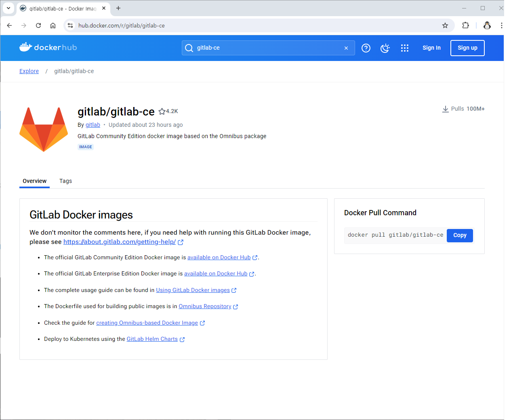The width and height of the screenshot is (511, 420).
Task: Reload the page with refresh icon
Action: 38,25
